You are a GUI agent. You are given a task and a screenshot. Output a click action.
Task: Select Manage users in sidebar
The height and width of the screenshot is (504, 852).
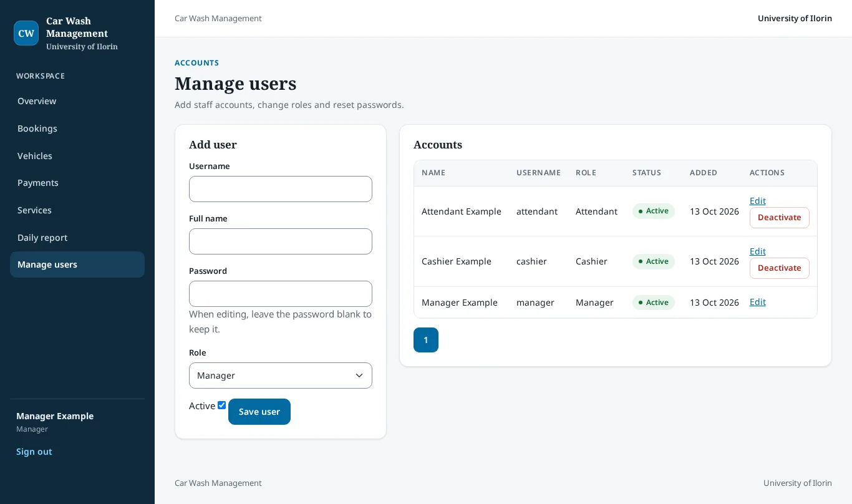[x=77, y=264]
